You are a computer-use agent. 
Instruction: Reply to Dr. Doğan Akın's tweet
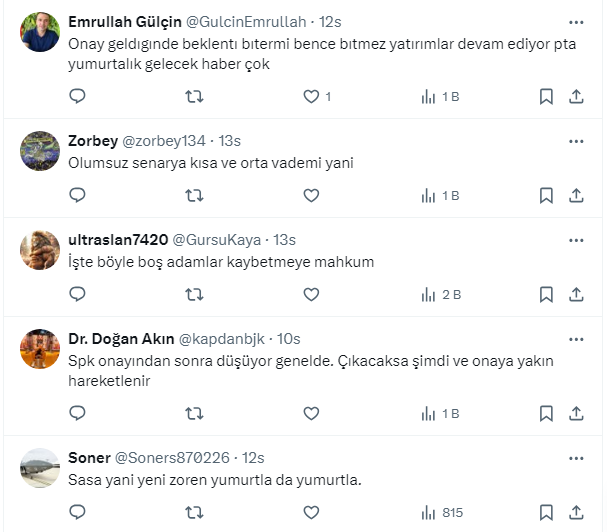[78, 412]
